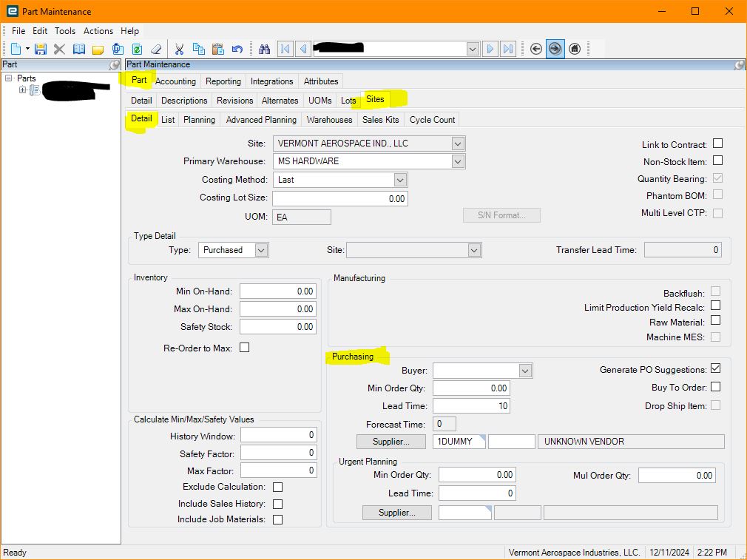Click the blue Undo arrow icon
747x560 pixels.
pyautogui.click(x=237, y=49)
